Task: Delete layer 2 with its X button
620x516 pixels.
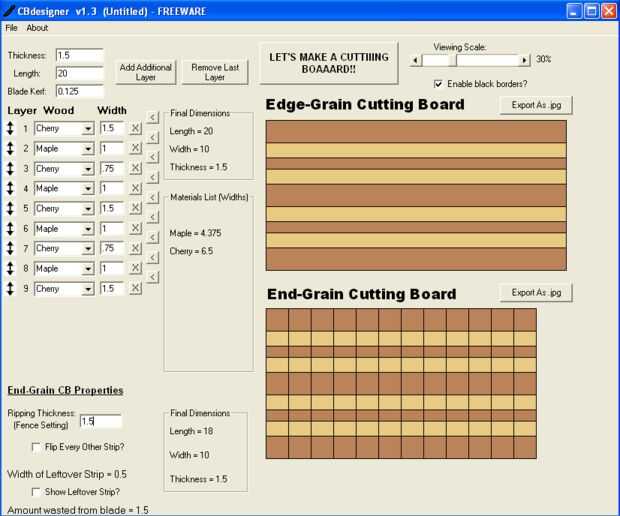Action: (x=135, y=148)
